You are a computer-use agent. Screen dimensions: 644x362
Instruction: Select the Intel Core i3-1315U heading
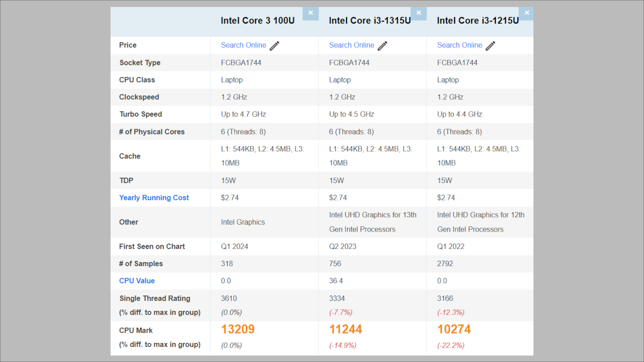tap(370, 21)
